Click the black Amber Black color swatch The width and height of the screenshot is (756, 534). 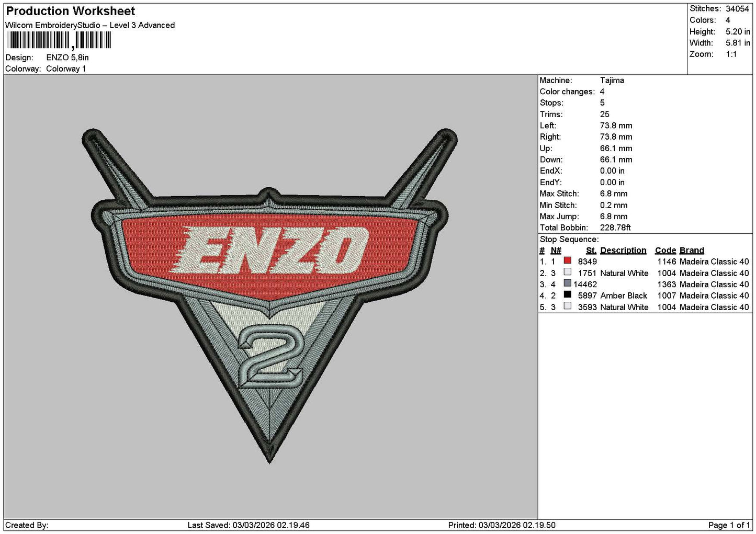point(567,294)
